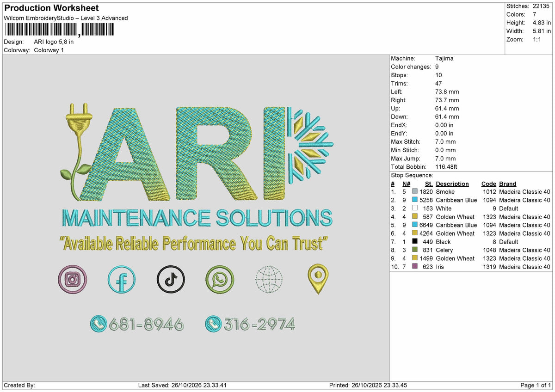Image resolution: width=555 pixels, height=392 pixels.
Task: Click the Left value 73.8 mm
Action: point(447,92)
